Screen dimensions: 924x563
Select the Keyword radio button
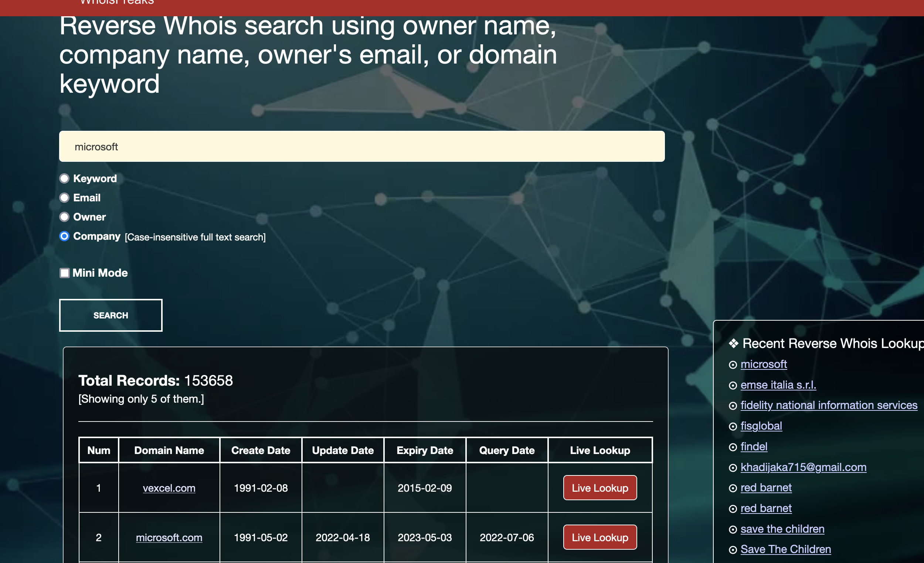[65, 178]
